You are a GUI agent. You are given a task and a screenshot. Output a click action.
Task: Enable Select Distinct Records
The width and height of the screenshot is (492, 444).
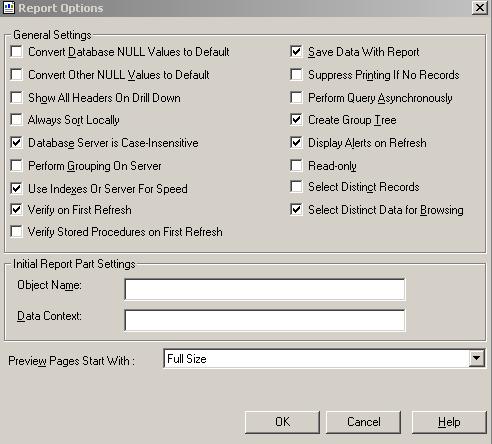[296, 187]
